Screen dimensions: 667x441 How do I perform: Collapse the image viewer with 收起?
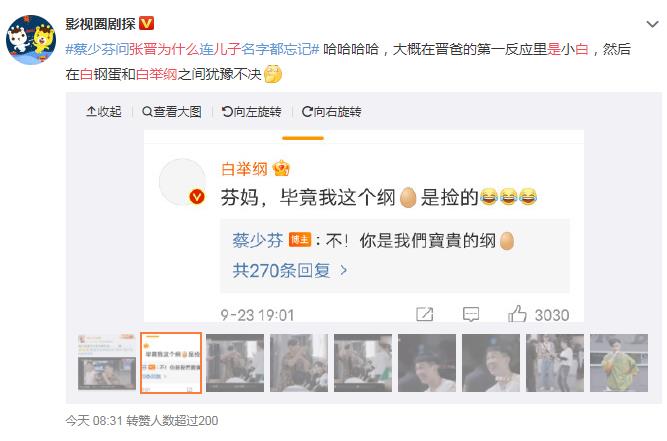(103, 112)
